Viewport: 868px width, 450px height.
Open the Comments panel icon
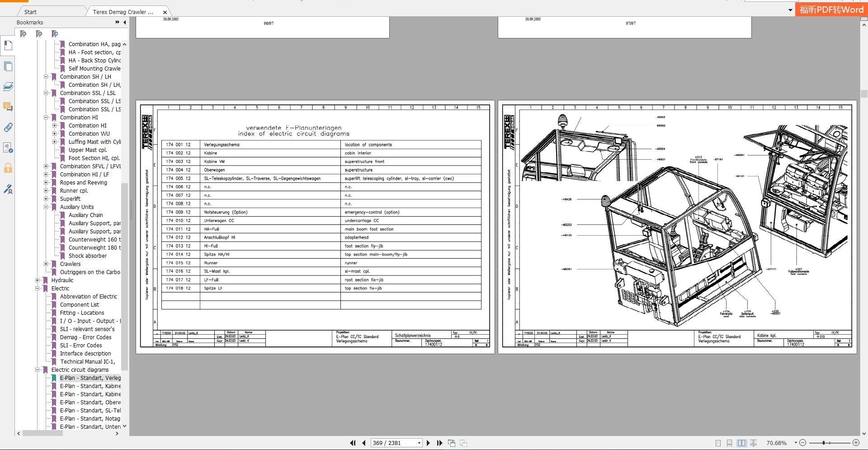8,107
